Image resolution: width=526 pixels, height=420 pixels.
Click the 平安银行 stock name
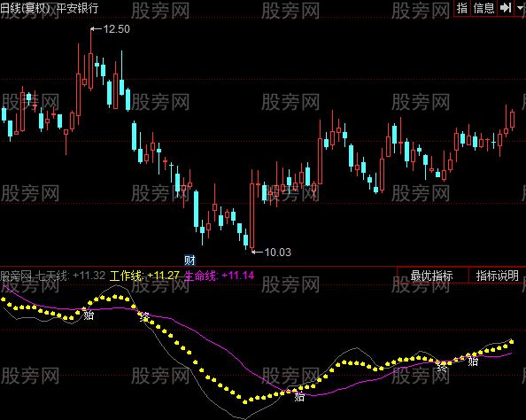pos(77,8)
